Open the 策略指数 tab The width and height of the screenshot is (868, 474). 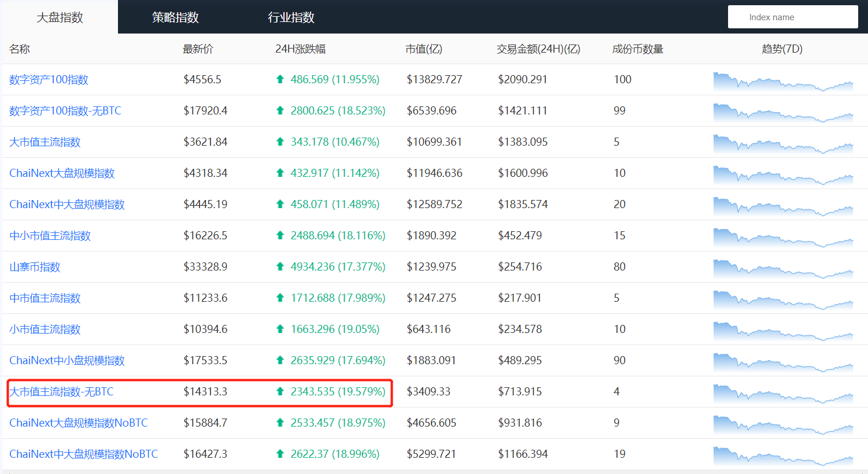click(x=175, y=17)
